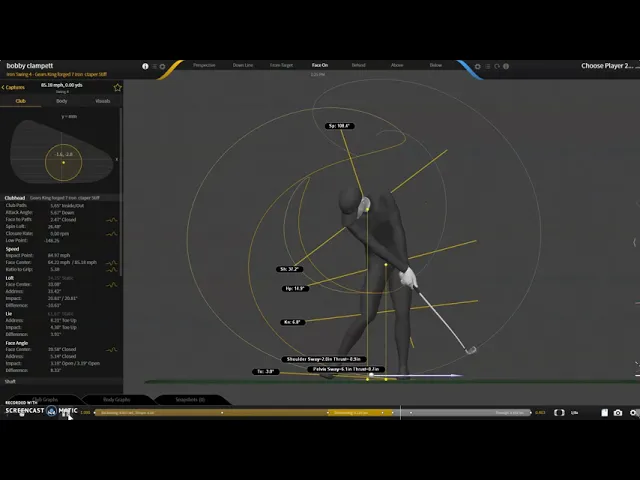Click the Attack Angle value row

(61, 213)
